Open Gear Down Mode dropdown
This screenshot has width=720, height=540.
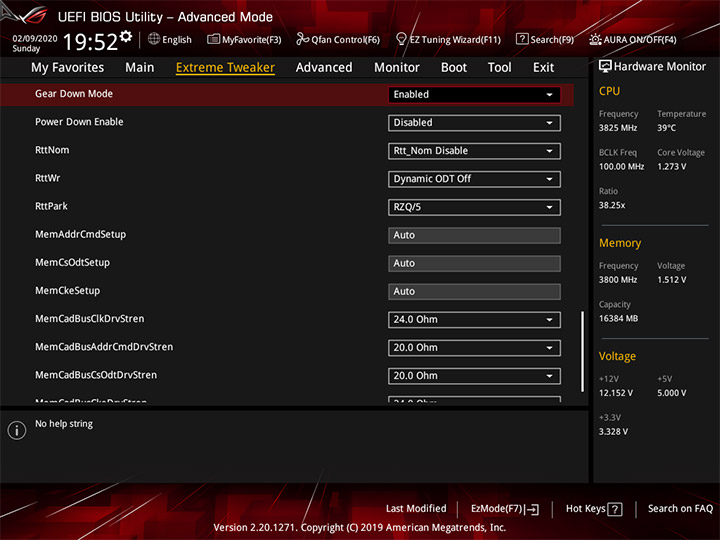coord(474,95)
